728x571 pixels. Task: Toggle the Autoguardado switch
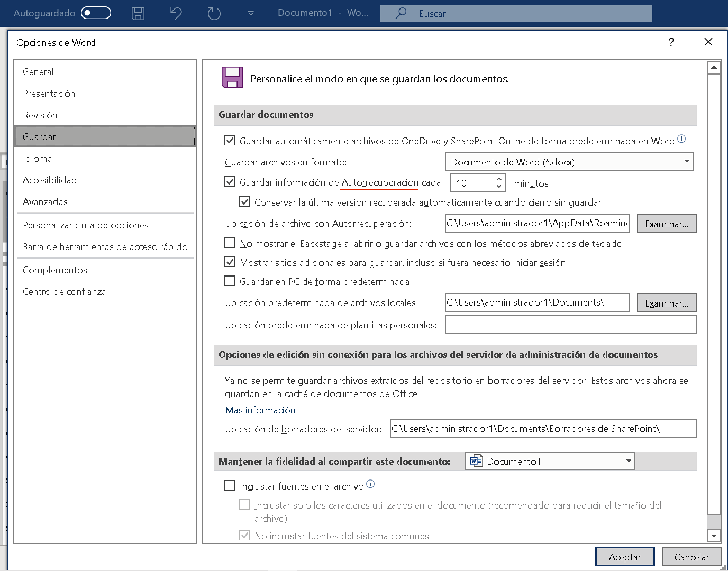click(96, 13)
